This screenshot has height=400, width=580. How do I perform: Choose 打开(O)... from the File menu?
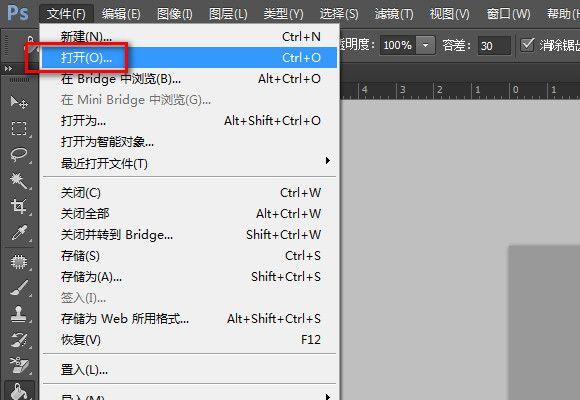(189, 57)
